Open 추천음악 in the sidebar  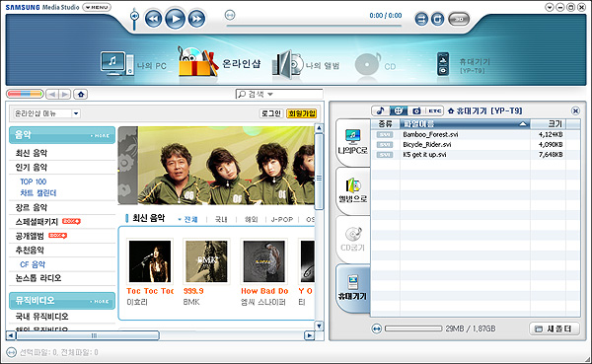30,250
